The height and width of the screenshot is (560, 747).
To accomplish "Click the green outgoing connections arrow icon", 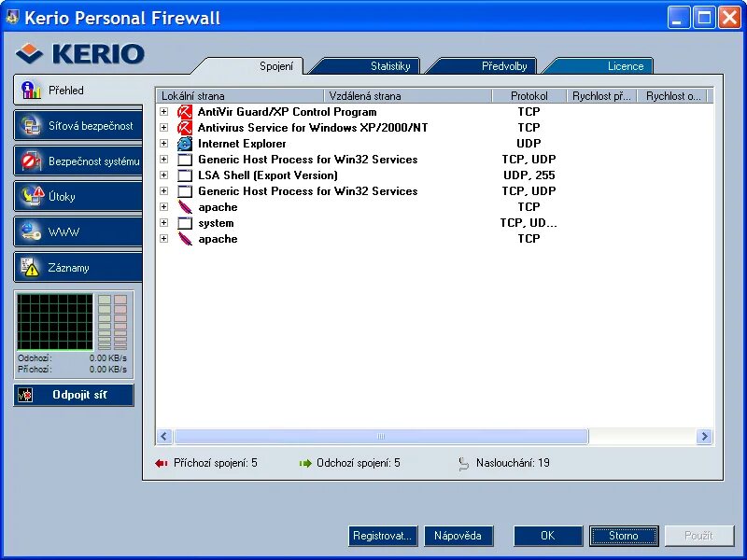I will (305, 463).
